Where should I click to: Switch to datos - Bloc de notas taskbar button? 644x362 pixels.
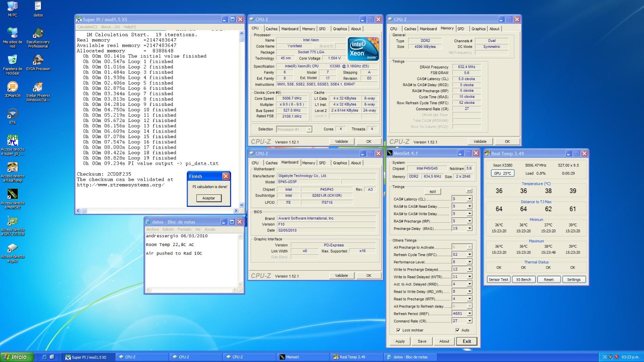pos(410,357)
